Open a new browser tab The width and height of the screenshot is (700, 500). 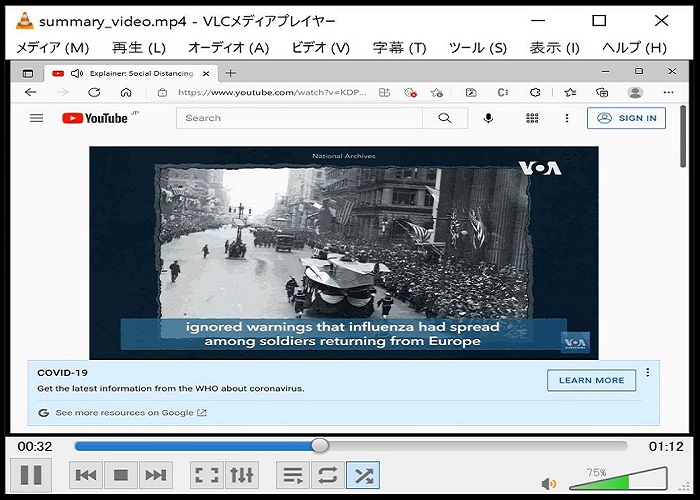230,73
